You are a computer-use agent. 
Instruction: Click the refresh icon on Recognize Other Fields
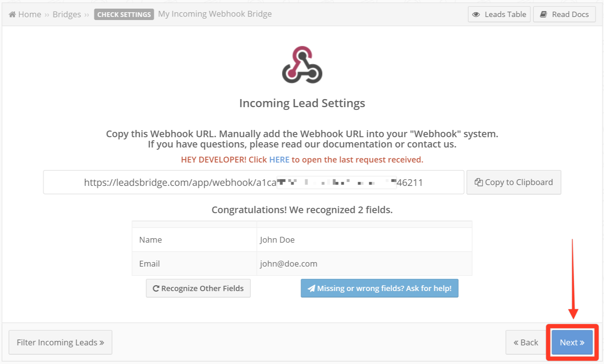(x=156, y=288)
